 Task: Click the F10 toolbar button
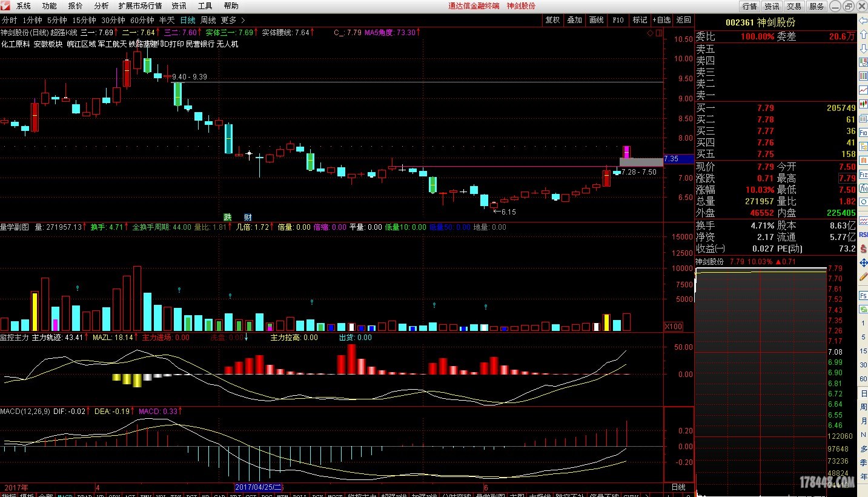pyautogui.click(x=618, y=20)
